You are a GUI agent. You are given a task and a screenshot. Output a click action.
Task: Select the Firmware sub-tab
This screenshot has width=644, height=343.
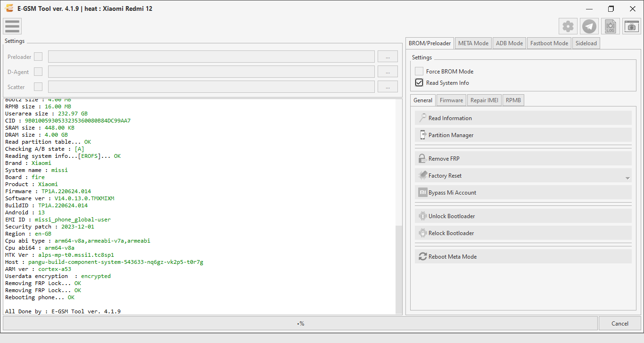pos(451,100)
